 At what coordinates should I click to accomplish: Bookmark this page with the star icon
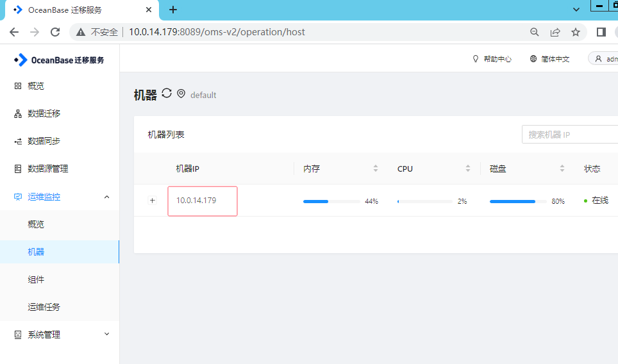[x=576, y=32]
